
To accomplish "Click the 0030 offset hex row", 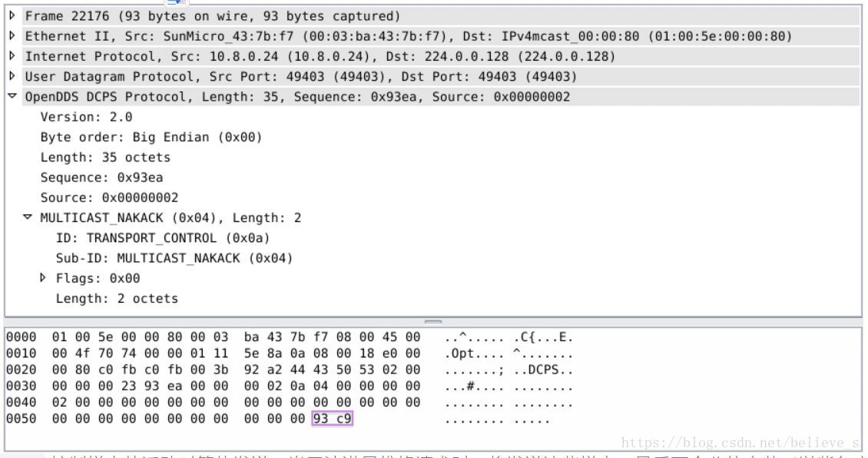I will click(290, 386).
